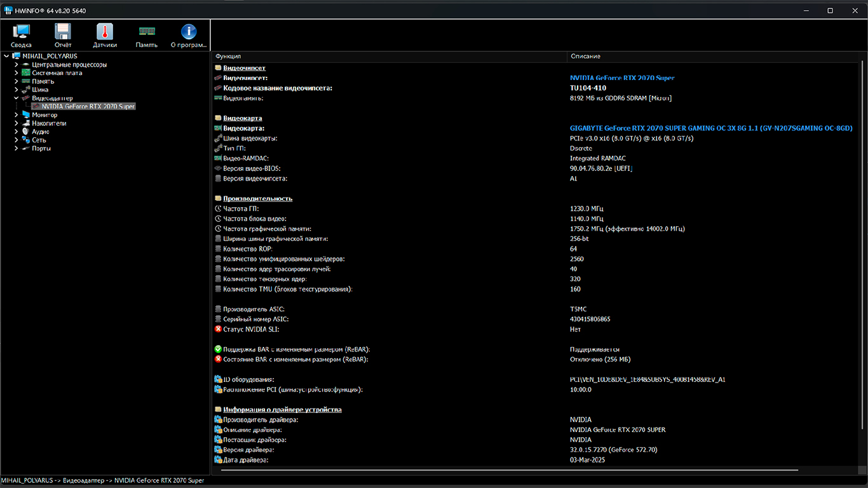
Task: Click the icon beside Расположение PCI row
Action: (218, 390)
